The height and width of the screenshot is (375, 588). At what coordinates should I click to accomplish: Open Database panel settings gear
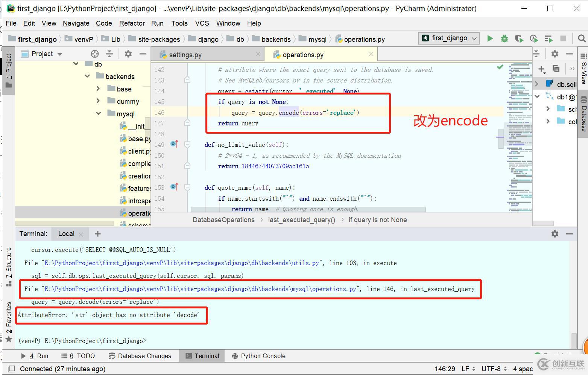click(555, 54)
